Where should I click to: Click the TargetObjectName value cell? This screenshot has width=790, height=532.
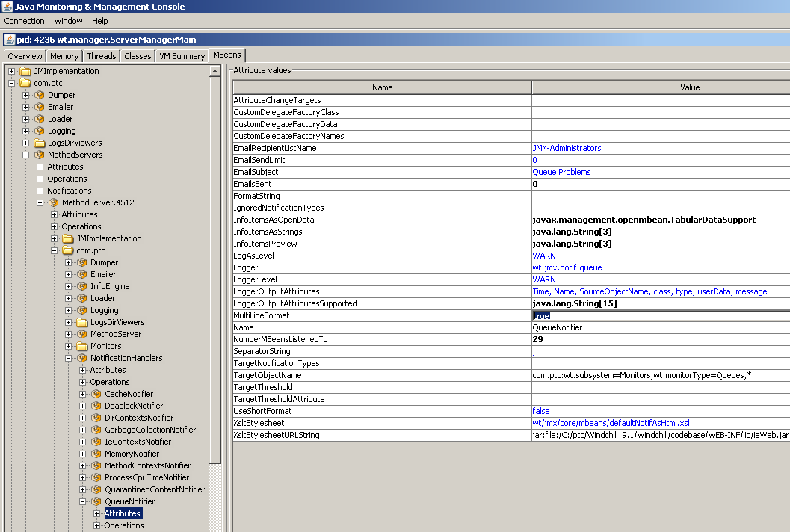(x=661, y=375)
